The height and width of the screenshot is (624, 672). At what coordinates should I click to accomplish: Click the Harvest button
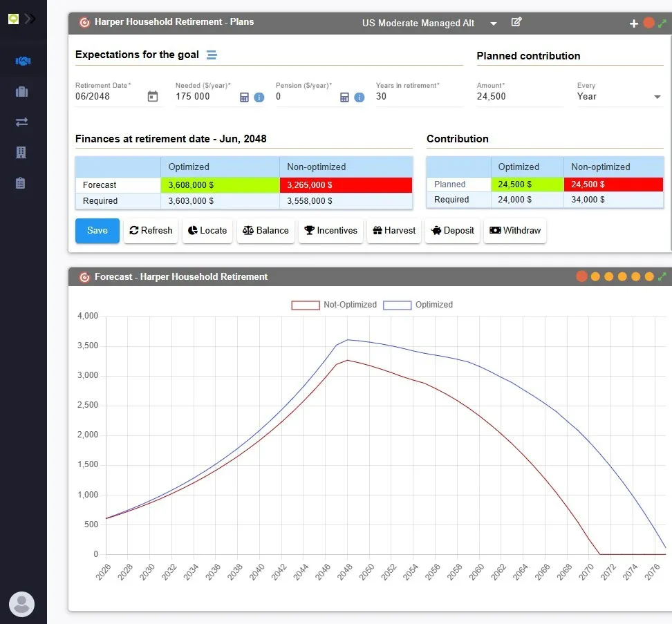pos(394,231)
